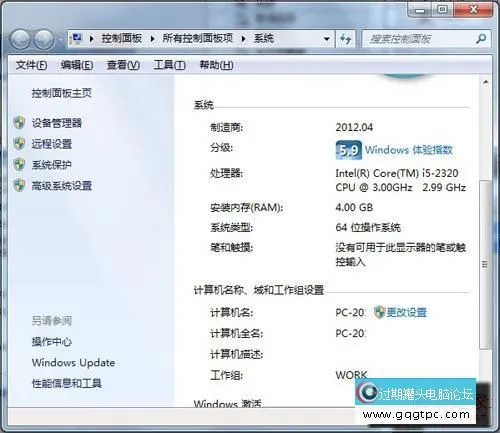Minimize the System window

click(420, 10)
